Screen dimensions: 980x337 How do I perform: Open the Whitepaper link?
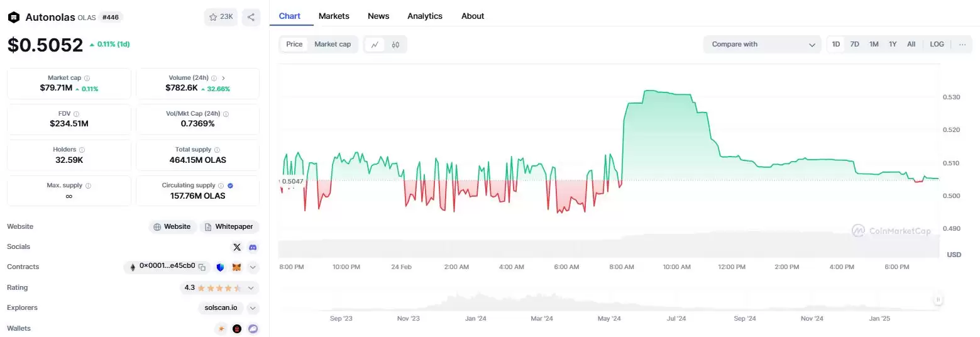pos(229,227)
